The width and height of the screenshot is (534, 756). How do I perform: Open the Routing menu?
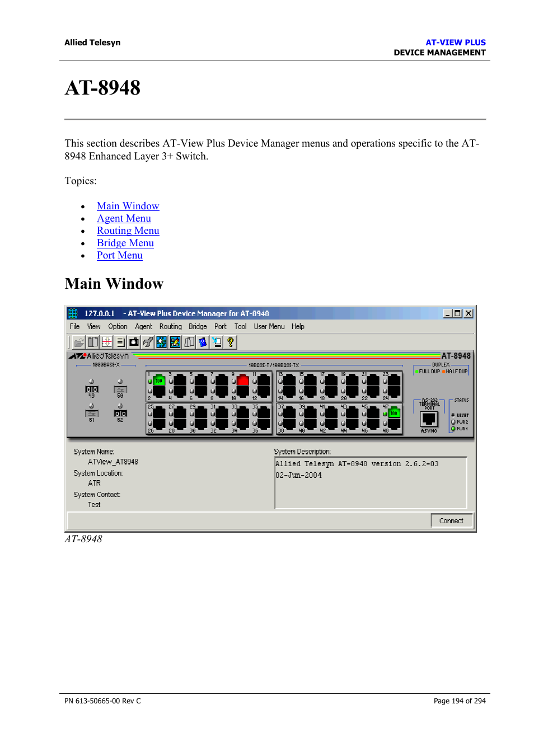171,326
